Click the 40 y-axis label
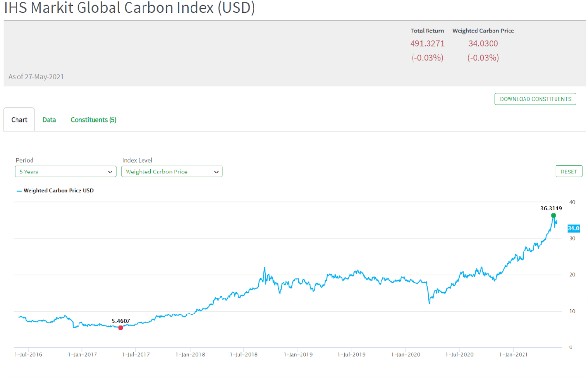This screenshot has width=588, height=377. 572,202
